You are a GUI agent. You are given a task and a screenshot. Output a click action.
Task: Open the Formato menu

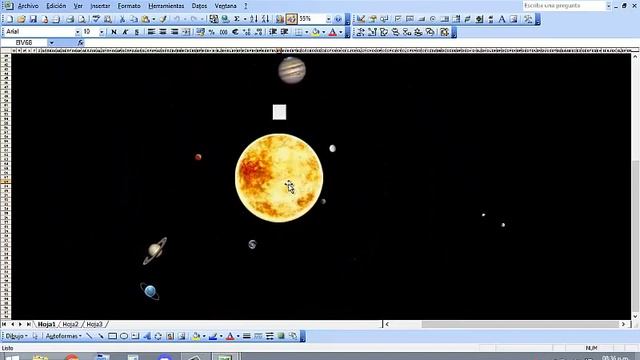tap(129, 6)
